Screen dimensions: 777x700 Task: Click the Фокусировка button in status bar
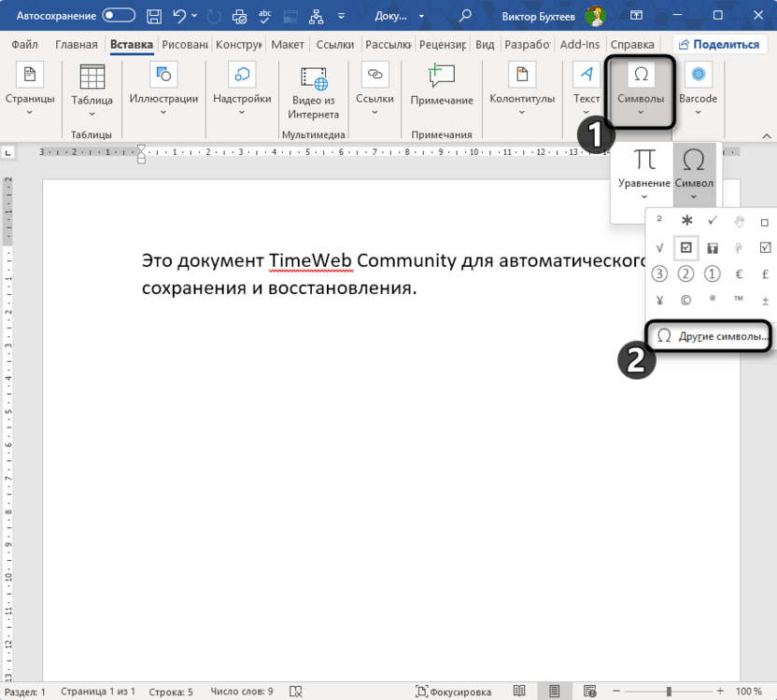click(x=454, y=691)
